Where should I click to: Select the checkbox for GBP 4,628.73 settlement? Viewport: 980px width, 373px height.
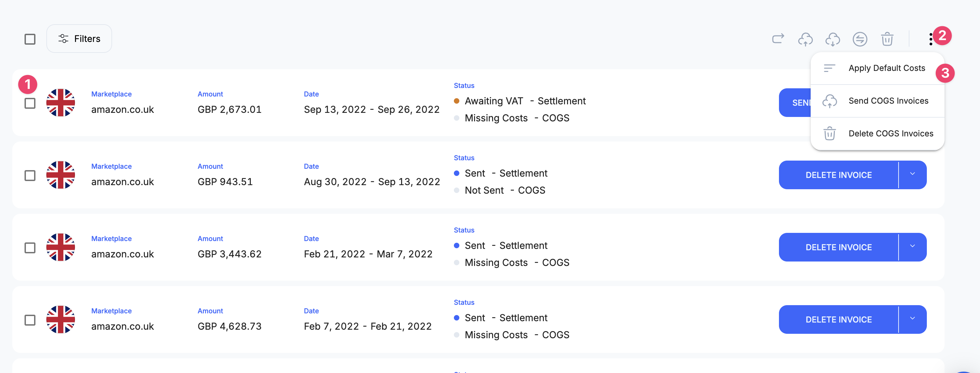pyautogui.click(x=30, y=320)
